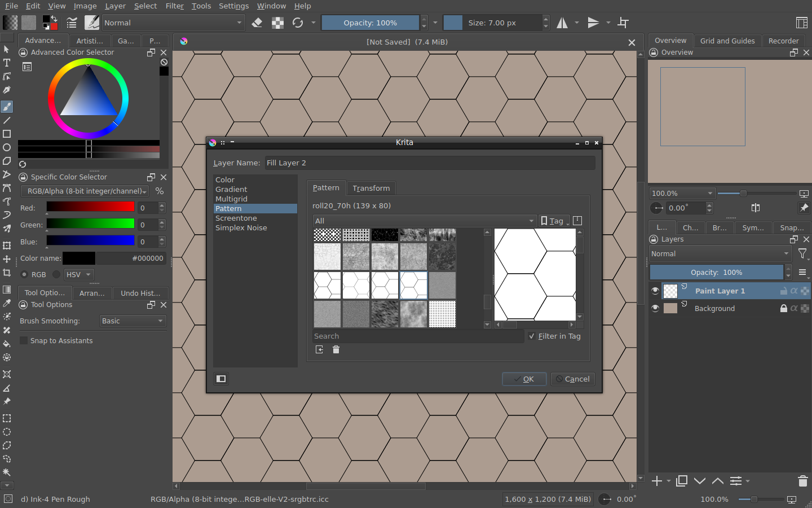Click the Cancel button in dialog

572,379
